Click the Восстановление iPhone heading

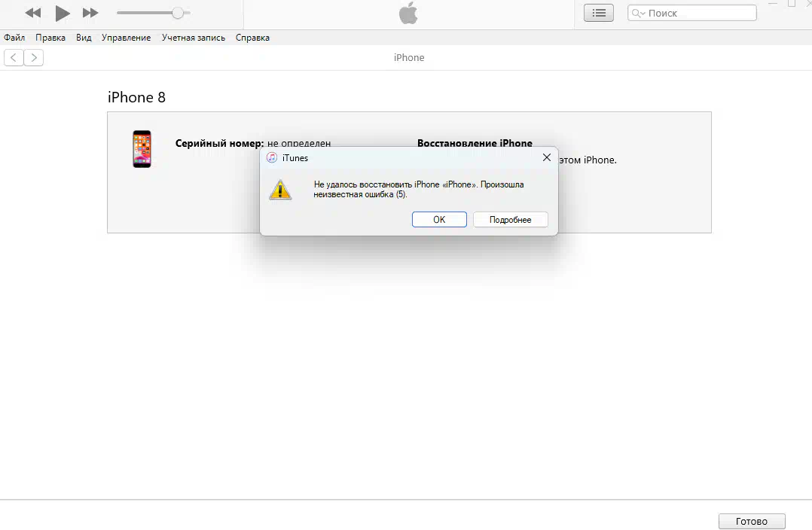(x=475, y=143)
